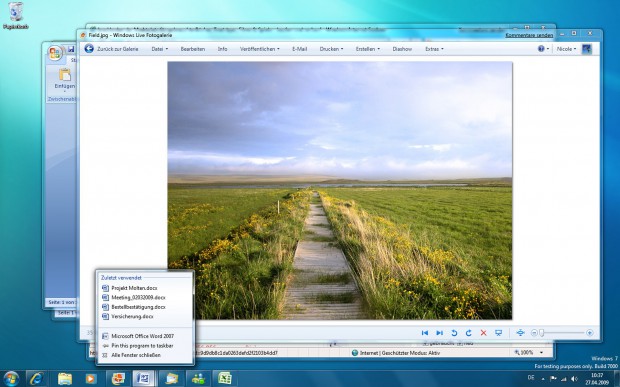
Task: Open the Drucken dropdown menu
Action: click(331, 49)
